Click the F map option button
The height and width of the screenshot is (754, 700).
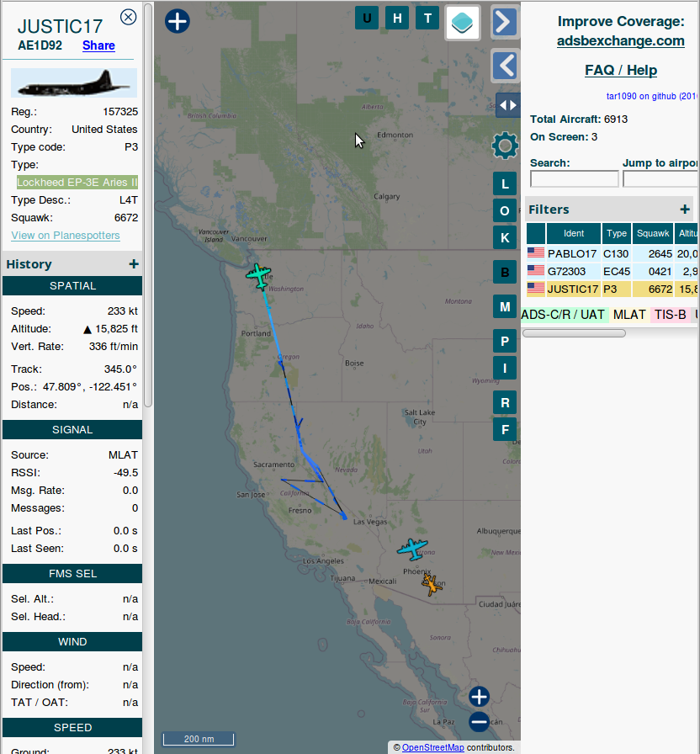coord(505,429)
